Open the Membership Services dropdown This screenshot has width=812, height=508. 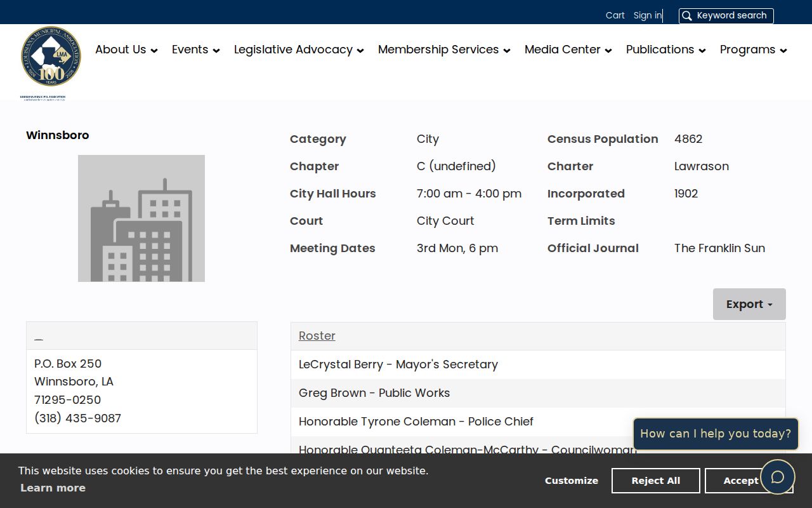click(x=444, y=50)
